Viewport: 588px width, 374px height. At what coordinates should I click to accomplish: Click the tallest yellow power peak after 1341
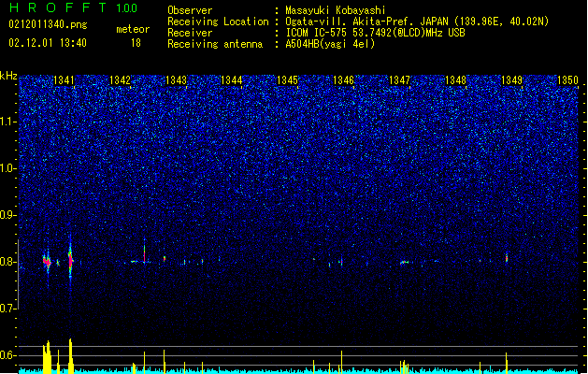click(70, 355)
